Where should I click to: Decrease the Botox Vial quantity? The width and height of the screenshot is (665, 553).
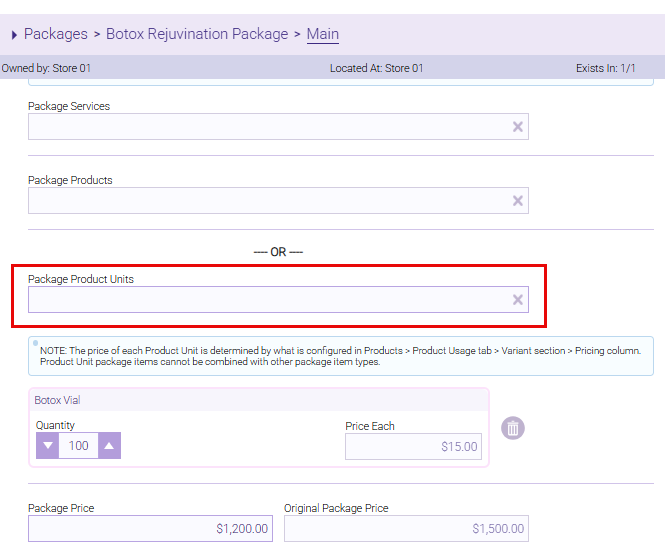coord(47,446)
